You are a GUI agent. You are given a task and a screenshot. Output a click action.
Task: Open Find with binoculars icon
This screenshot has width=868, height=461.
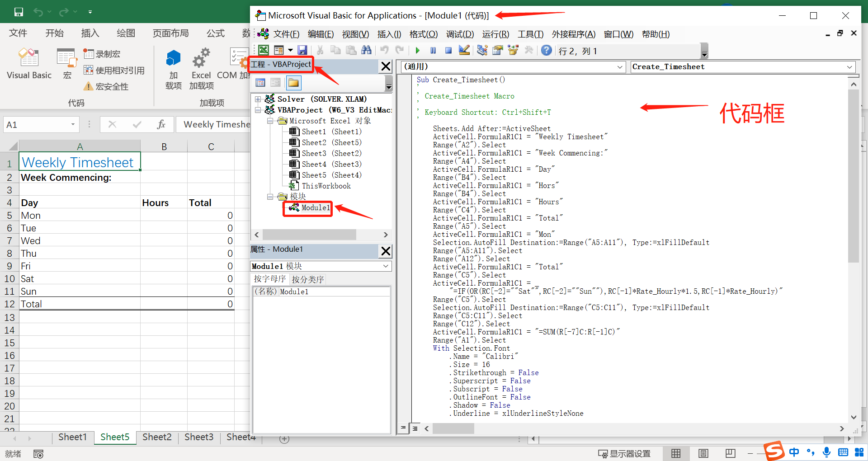[366, 50]
